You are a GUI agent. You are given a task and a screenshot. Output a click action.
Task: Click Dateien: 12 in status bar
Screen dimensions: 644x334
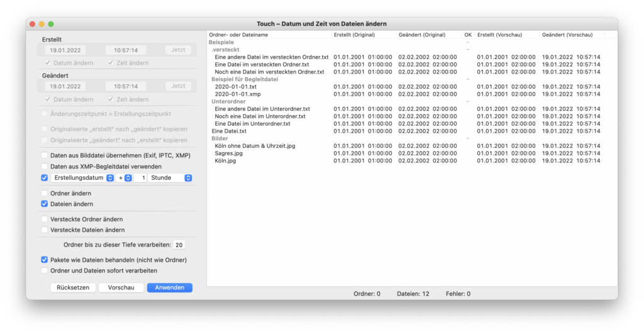pos(413,294)
